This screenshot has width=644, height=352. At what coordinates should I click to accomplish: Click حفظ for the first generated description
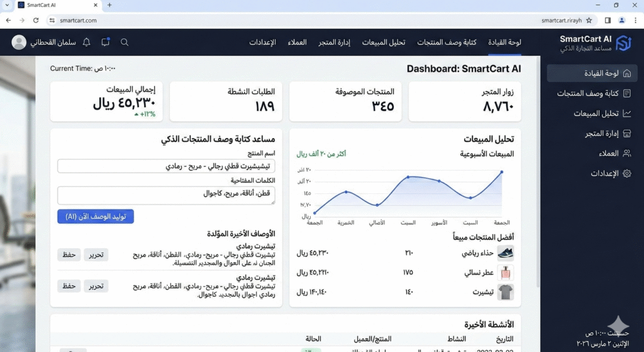(x=69, y=254)
